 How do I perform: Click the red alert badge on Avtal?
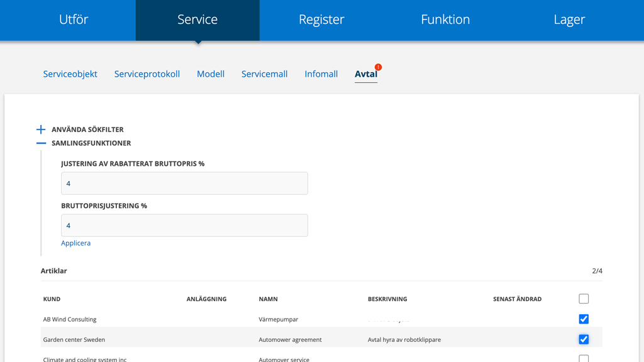point(378,67)
